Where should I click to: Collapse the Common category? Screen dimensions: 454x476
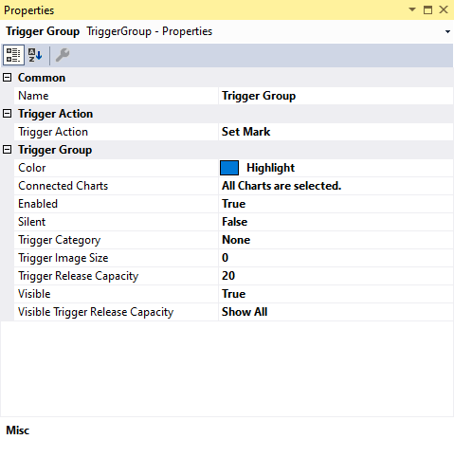[7, 78]
